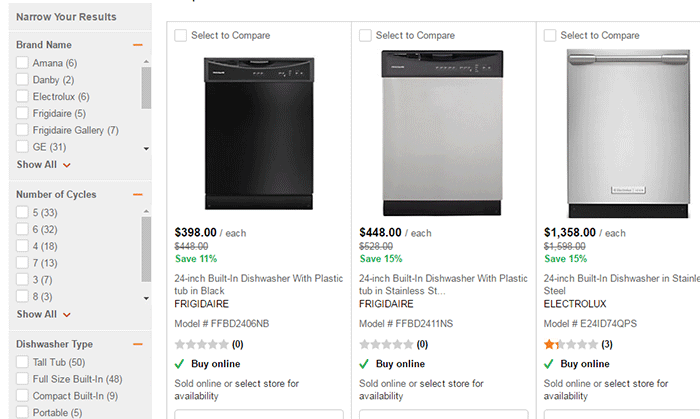Expand Show All brands list
The image size is (700, 419).
tap(43, 165)
